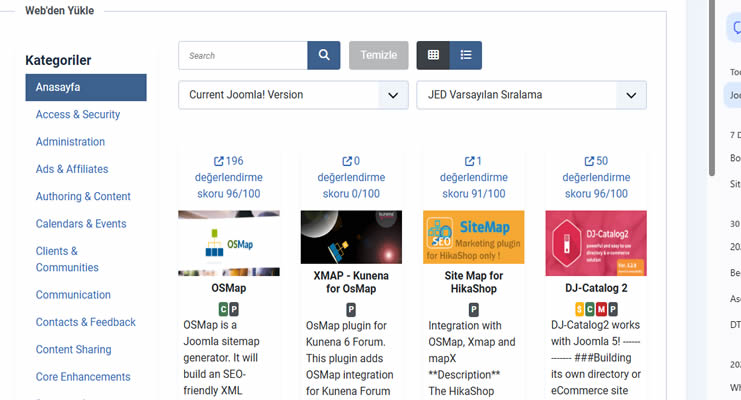Screen dimensions: 741x400
Task: Open the Access & Security category
Action: tap(78, 114)
